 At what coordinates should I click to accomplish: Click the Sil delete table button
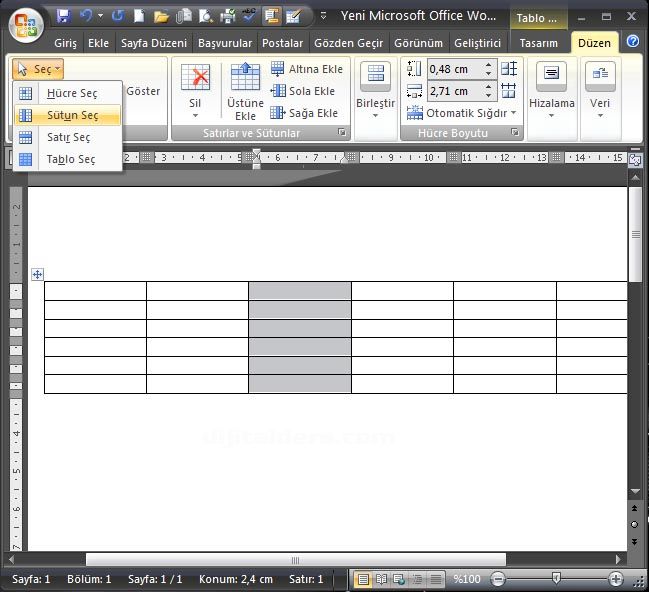tap(195, 90)
